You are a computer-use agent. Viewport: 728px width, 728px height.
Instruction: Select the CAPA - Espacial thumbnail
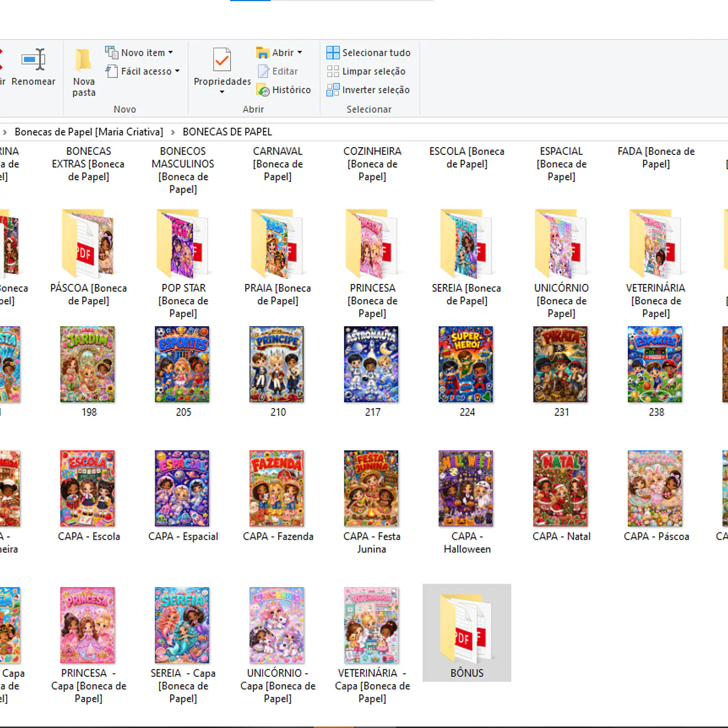click(182, 489)
